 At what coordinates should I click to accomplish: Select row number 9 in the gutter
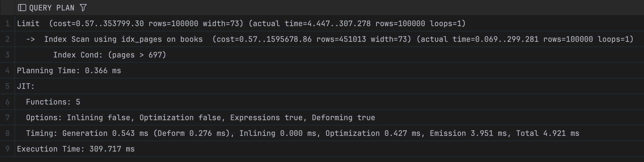(x=7, y=149)
